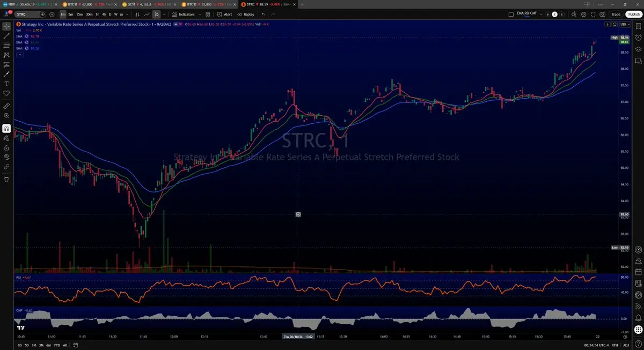Open chart settings from top toolbar
Viewport: 644px width, 350px height.
583,14
